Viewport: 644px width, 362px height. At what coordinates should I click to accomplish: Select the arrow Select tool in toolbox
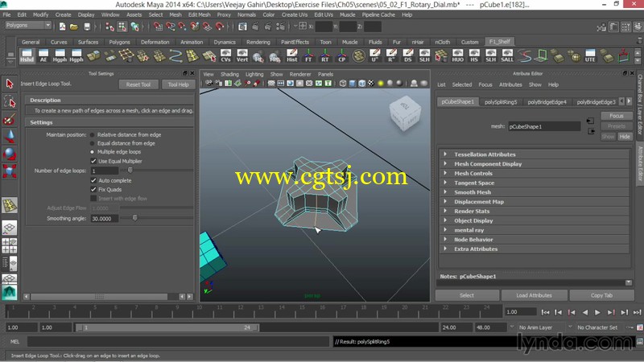10,84
